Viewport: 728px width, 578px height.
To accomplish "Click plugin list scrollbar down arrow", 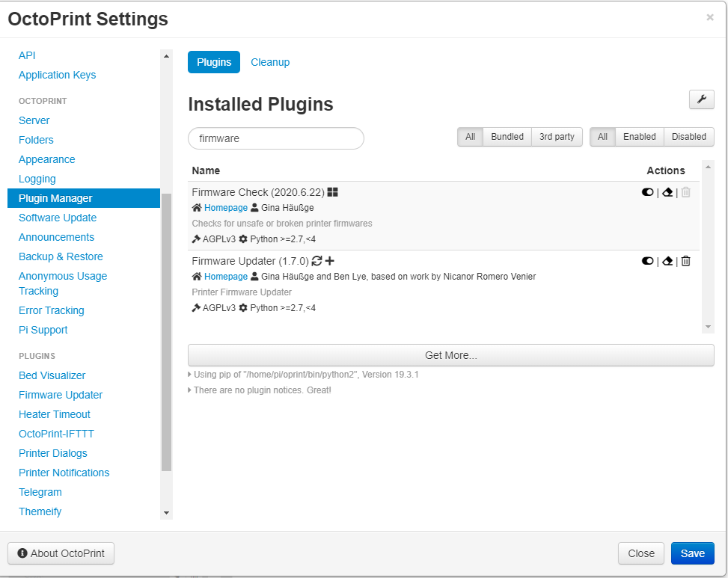I will point(708,327).
